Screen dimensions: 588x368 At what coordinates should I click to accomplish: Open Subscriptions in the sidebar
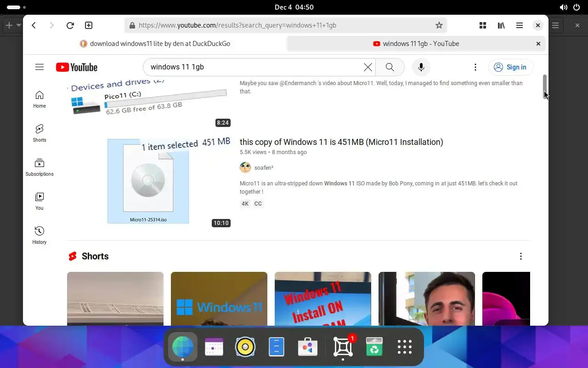tap(40, 167)
